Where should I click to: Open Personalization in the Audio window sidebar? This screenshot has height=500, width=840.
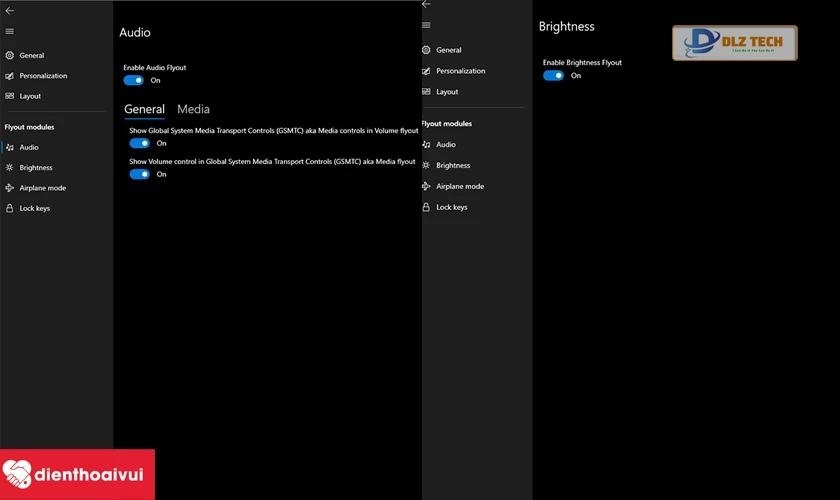point(43,76)
